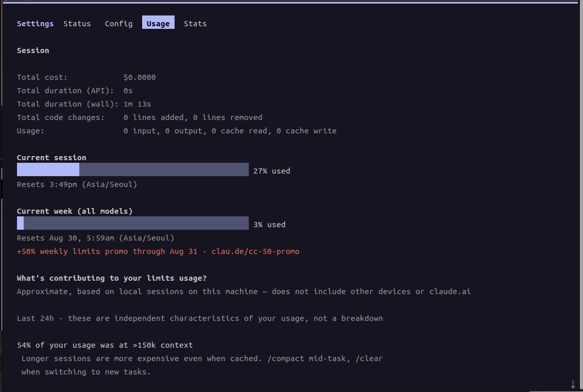
Task: Click the "Approximate, based on local sessions" note
Action: pos(244,292)
